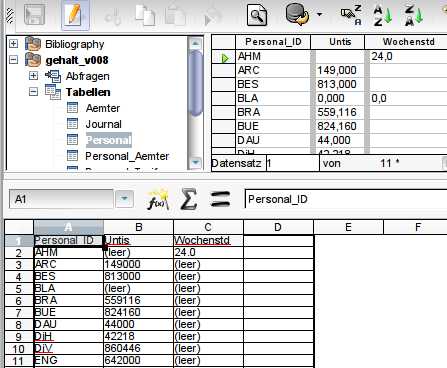Viewport: 447px width, 368px height.
Task: Click cell B3 containing 149000
Action: tap(139, 265)
